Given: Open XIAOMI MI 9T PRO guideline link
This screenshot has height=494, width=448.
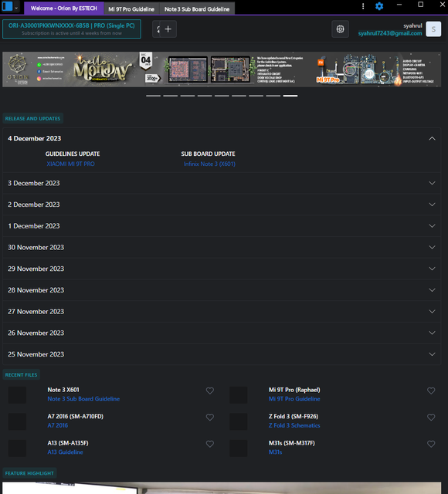Looking at the screenshot, I should pyautogui.click(x=70, y=164).
